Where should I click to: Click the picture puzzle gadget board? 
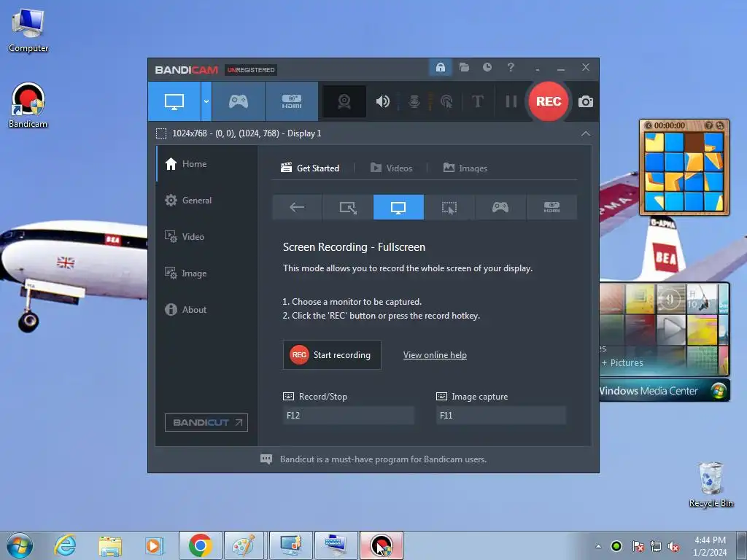(684, 171)
